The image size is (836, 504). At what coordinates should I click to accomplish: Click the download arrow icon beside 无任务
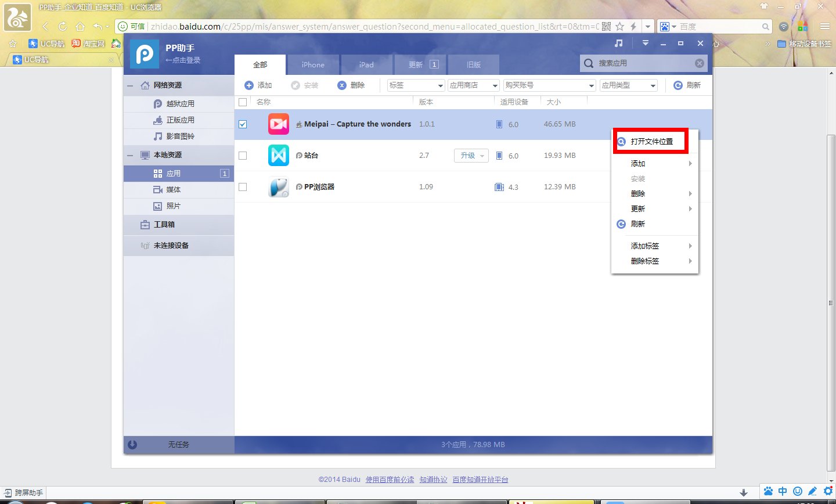pyautogui.click(x=132, y=445)
